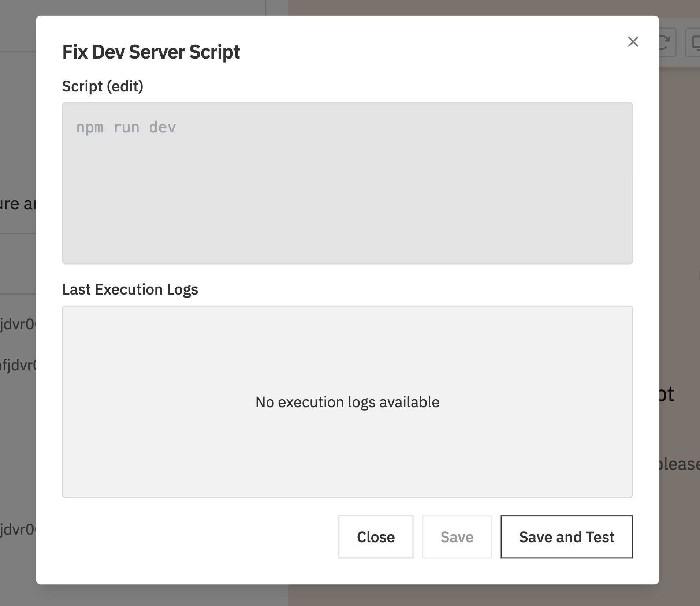Select the background item starting with "jdvr0"
Viewport: 700px width, 606px height.
pyautogui.click(x=18, y=324)
